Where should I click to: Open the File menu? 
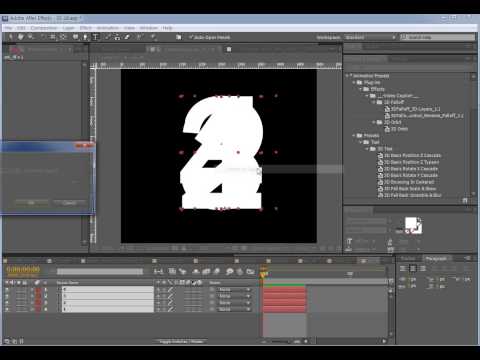point(9,28)
